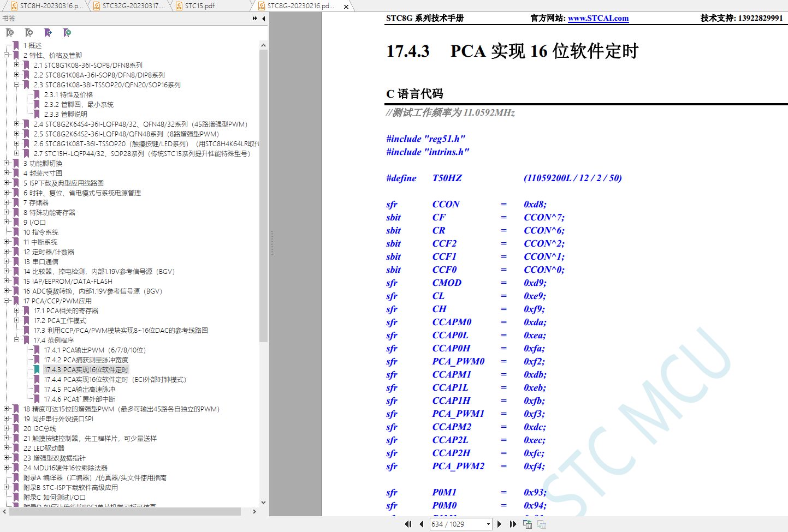
Task: Open the page number dropdown arrow
Action: (x=488, y=524)
